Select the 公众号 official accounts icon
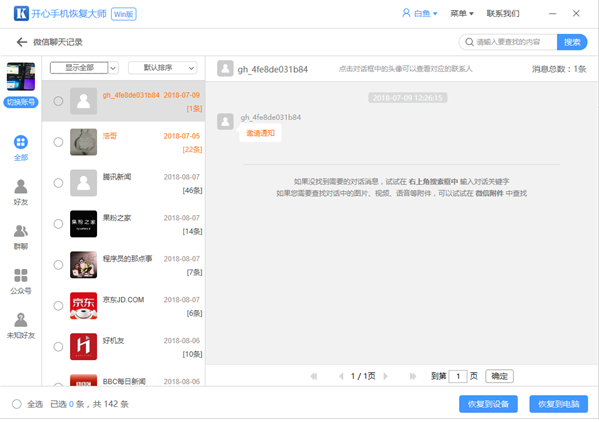The width and height of the screenshot is (599, 422). pos(21,275)
